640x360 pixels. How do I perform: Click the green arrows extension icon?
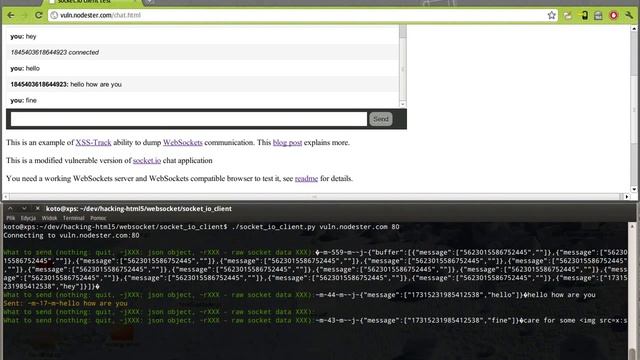(x=568, y=16)
